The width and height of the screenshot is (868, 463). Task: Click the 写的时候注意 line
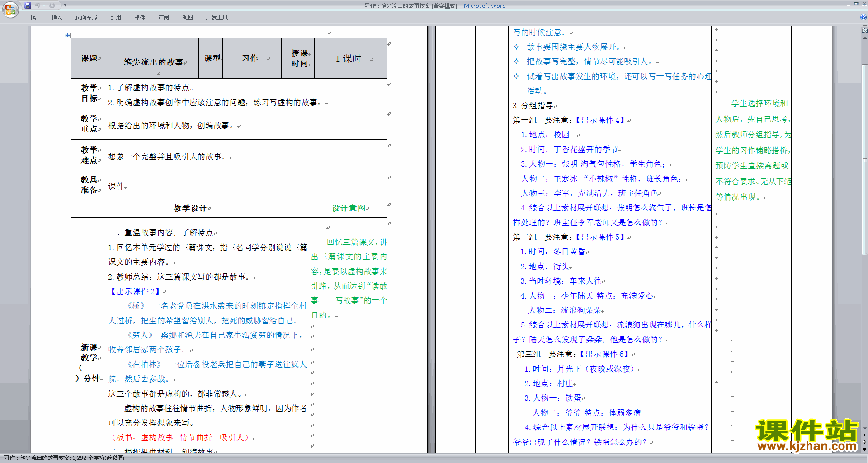coord(539,33)
